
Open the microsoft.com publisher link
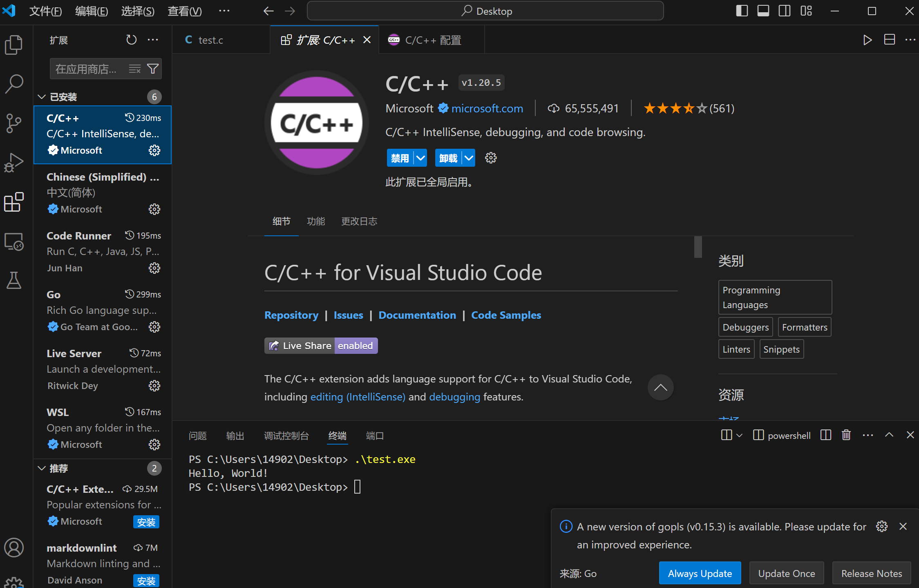487,108
